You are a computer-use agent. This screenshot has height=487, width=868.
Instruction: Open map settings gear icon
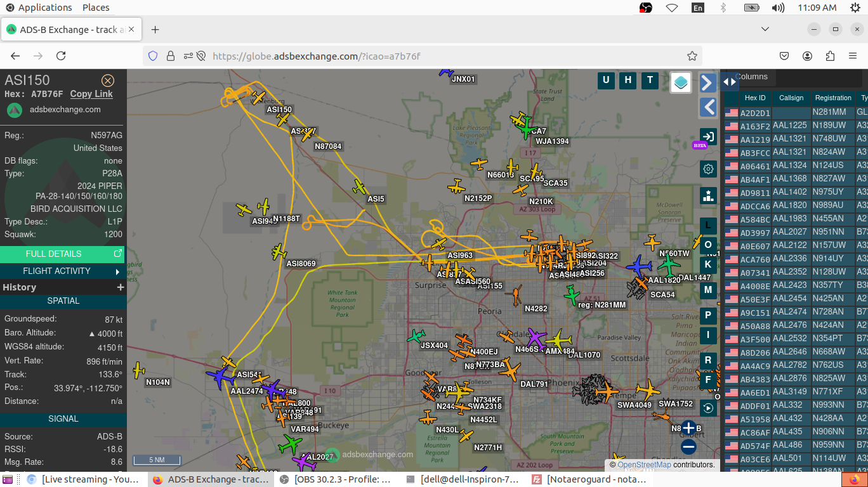coord(708,169)
